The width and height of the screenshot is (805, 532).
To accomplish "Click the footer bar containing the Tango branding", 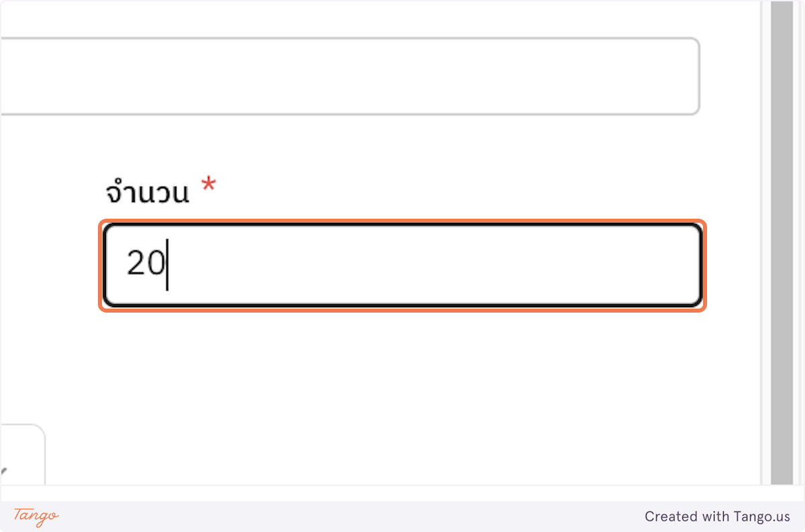I will (402, 517).
